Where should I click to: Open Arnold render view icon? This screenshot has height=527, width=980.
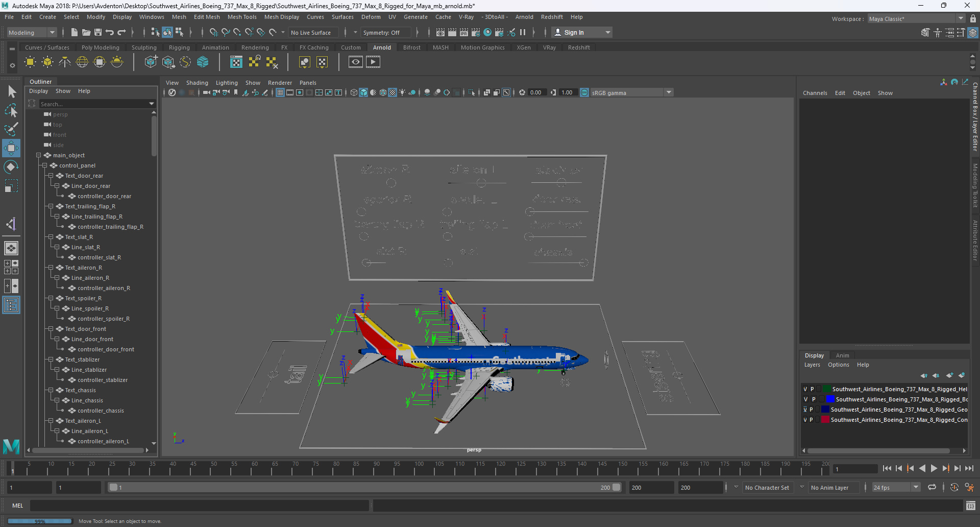point(356,62)
